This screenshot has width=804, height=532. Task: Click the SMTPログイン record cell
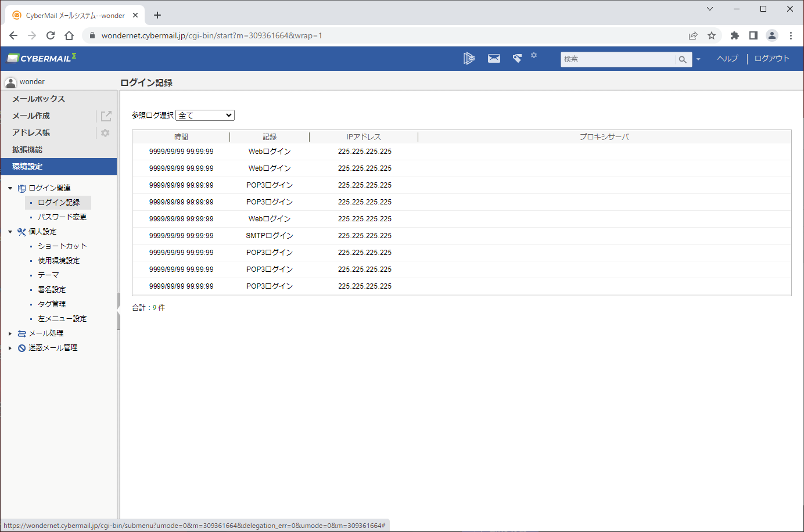pyautogui.click(x=270, y=236)
